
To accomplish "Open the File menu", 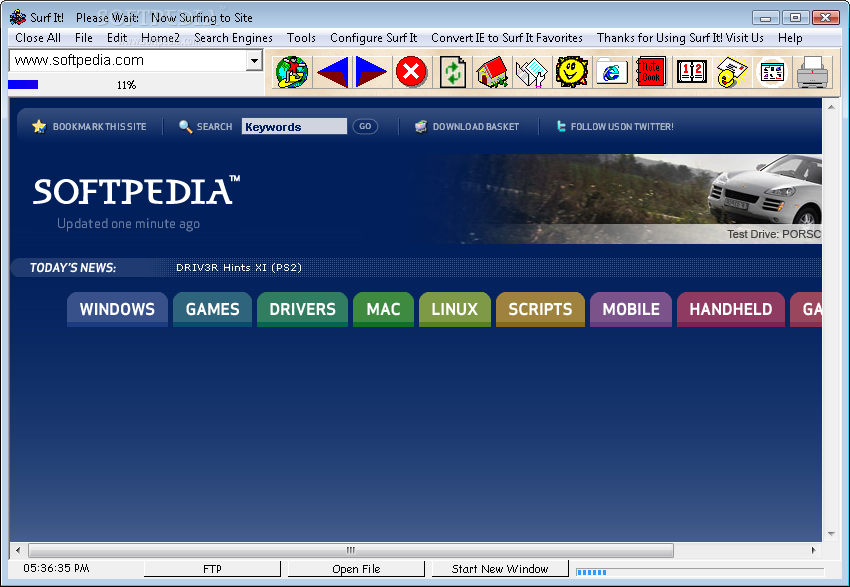I will (x=83, y=38).
